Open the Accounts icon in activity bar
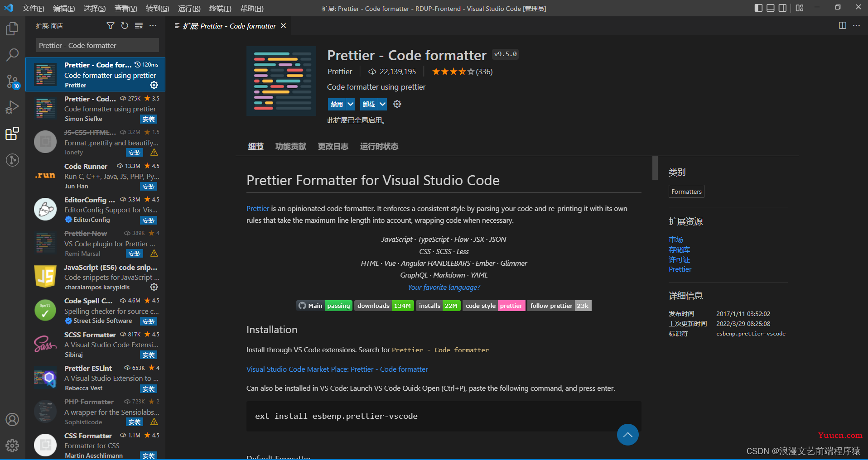Screen dimensions: 868x460 tap(12, 419)
